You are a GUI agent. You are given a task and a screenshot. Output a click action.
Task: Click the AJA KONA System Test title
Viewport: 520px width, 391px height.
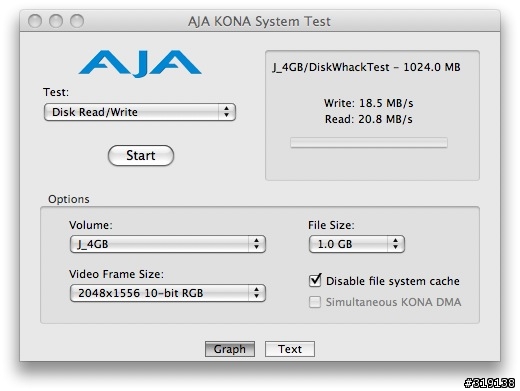coord(259,22)
